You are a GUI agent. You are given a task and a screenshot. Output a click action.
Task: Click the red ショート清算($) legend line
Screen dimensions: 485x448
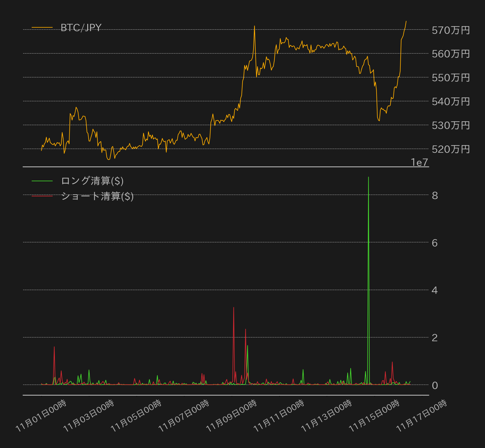coord(42,196)
